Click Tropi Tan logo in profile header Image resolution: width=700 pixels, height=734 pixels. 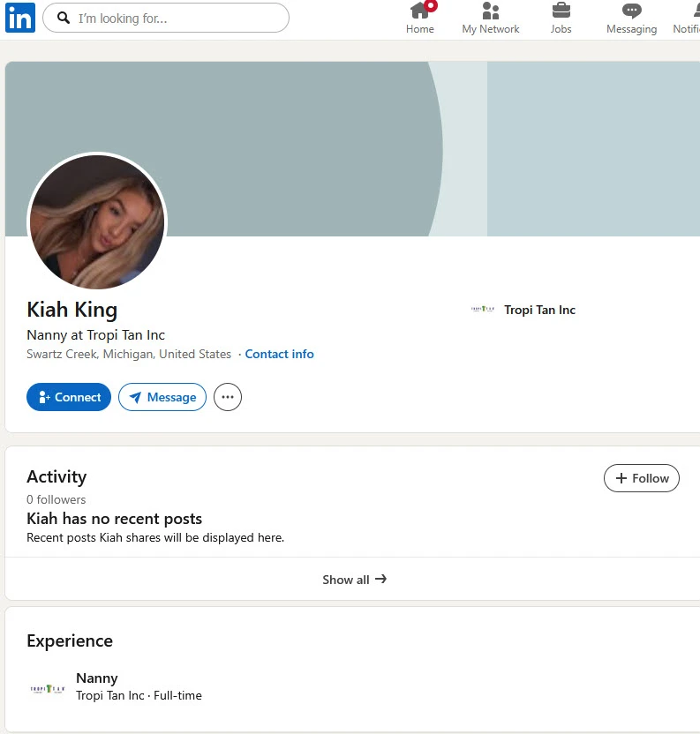tap(483, 310)
